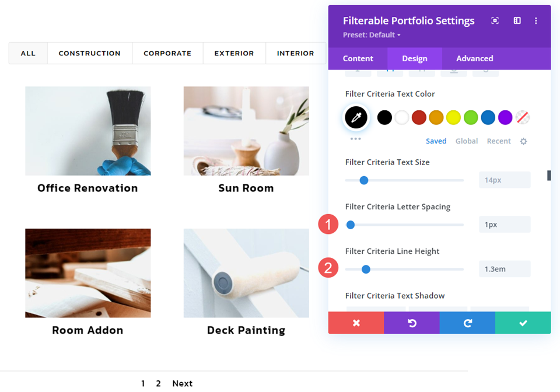Filter portfolio by Construction category
This screenshot has height=392, width=560.
89,53
